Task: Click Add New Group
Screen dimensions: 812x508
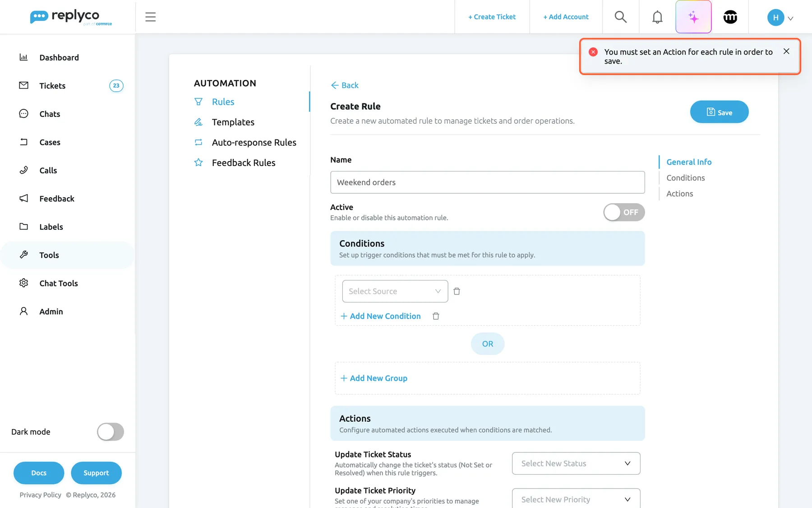Action: point(374,378)
